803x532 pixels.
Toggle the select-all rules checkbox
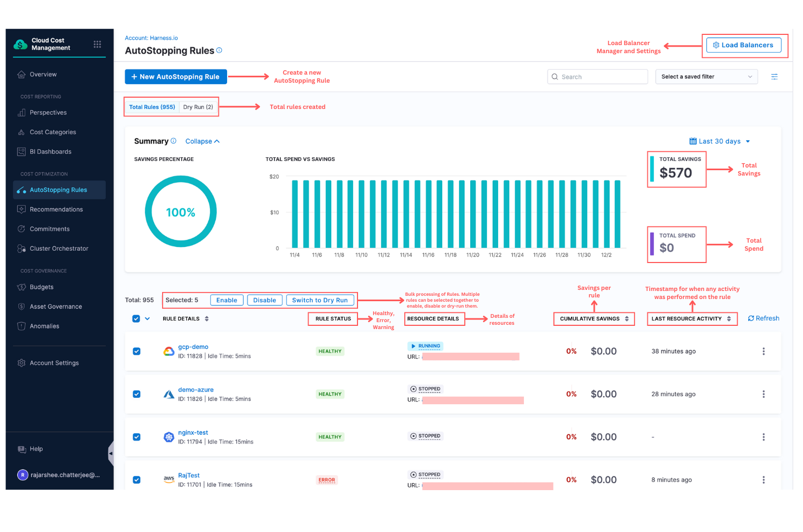click(136, 319)
